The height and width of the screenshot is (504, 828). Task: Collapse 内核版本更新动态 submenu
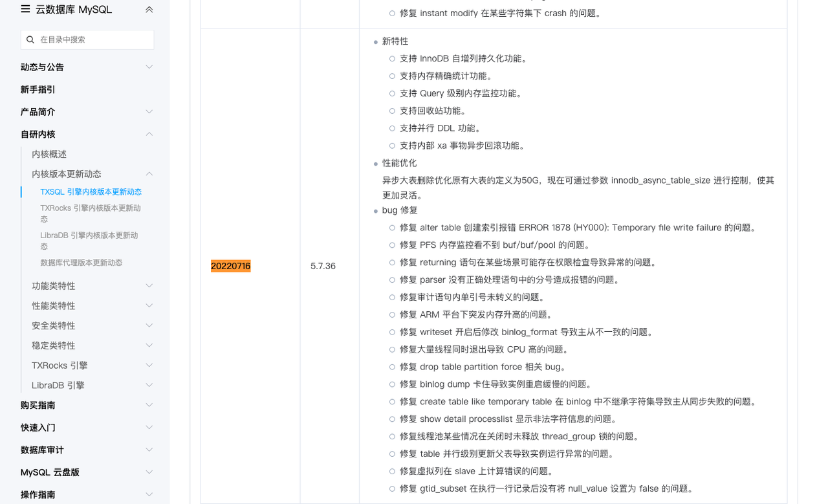(149, 174)
